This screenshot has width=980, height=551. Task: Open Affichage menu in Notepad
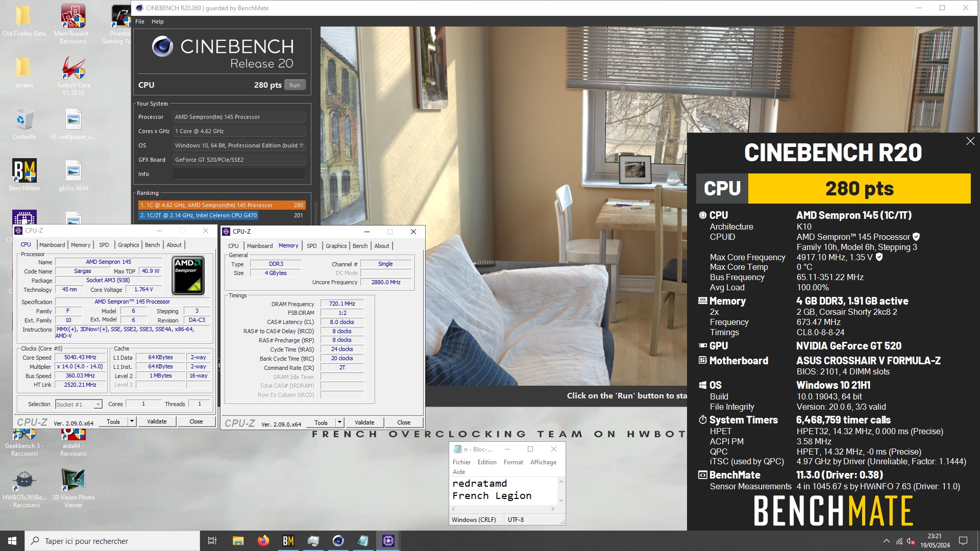click(x=543, y=462)
